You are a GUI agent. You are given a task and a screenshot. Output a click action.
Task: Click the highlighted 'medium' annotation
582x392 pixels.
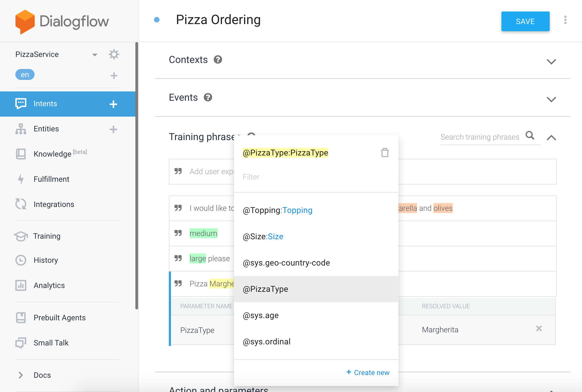pos(203,233)
